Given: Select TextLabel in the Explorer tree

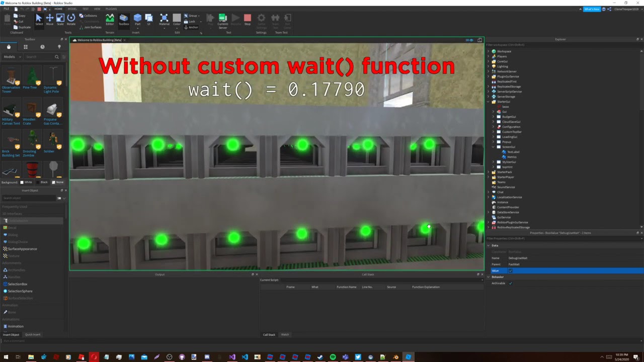Looking at the screenshot, I should (513, 152).
